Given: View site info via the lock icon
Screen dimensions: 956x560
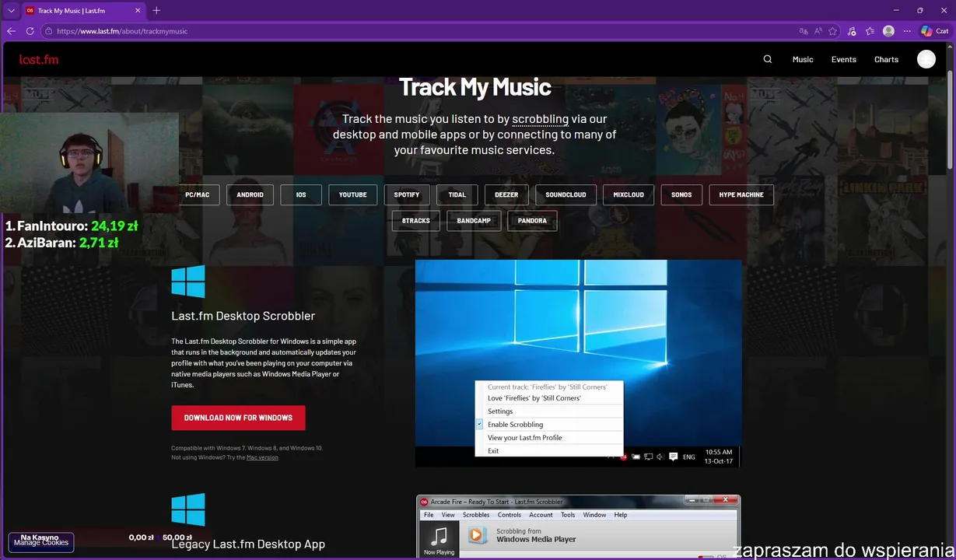Looking at the screenshot, I should click(x=48, y=31).
